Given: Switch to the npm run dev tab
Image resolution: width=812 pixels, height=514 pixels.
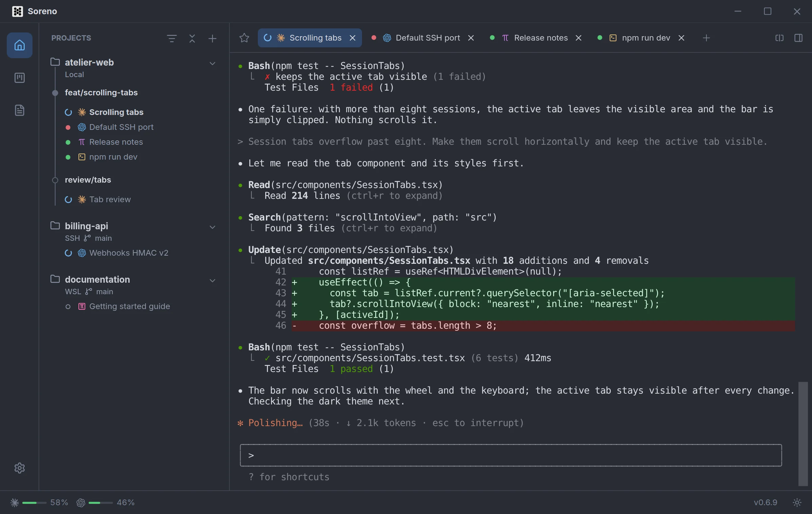Looking at the screenshot, I should tap(641, 38).
